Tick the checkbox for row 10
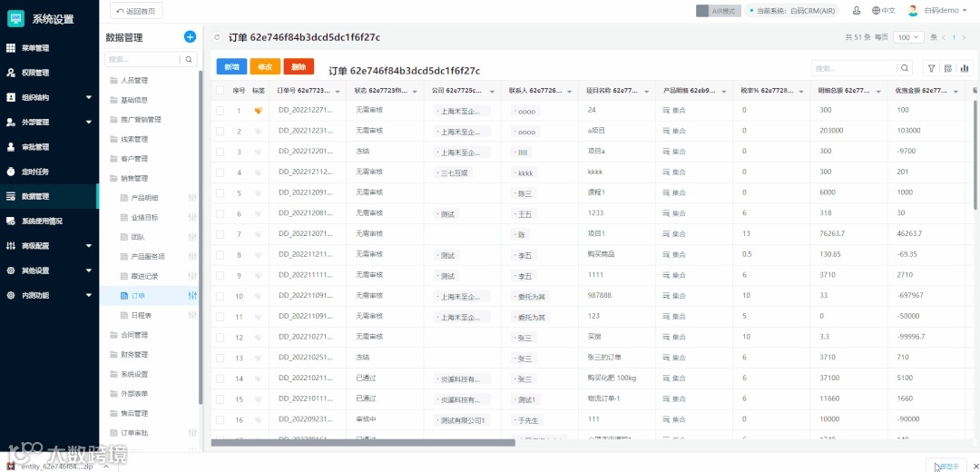The width and height of the screenshot is (980, 472). (x=220, y=296)
